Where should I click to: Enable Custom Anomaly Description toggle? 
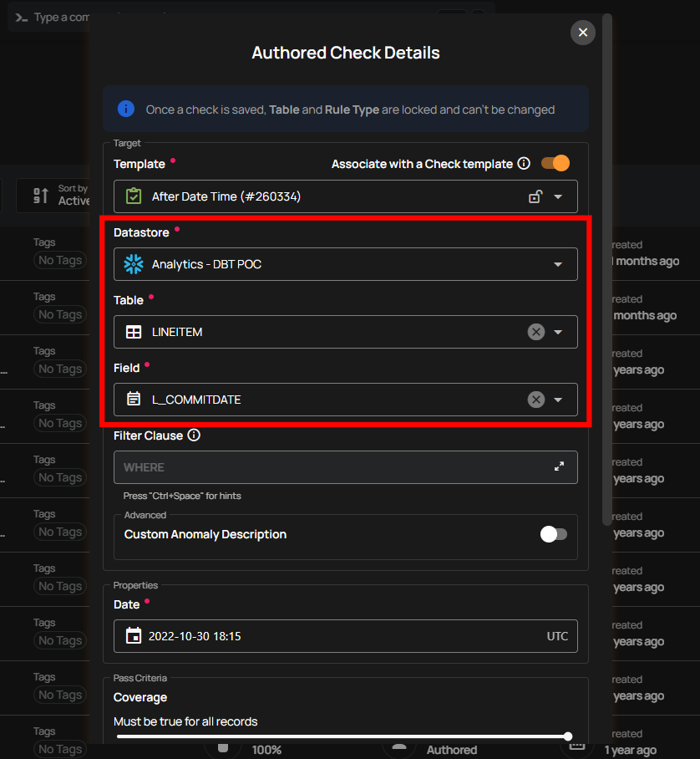pos(554,534)
